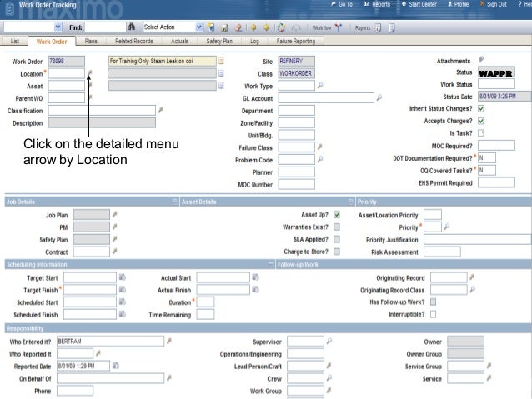Click the detail menu arrow beside Location
532x399 pixels.
90,73
